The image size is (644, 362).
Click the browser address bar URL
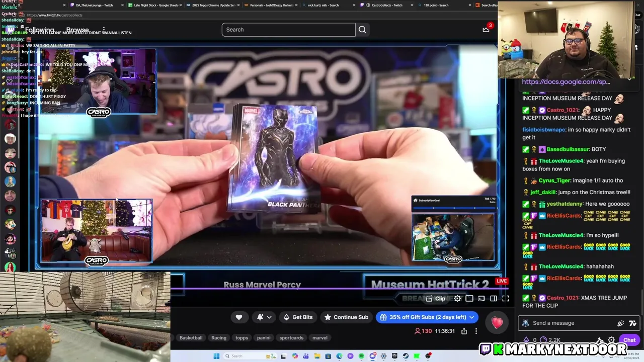pyautogui.click(x=55, y=15)
